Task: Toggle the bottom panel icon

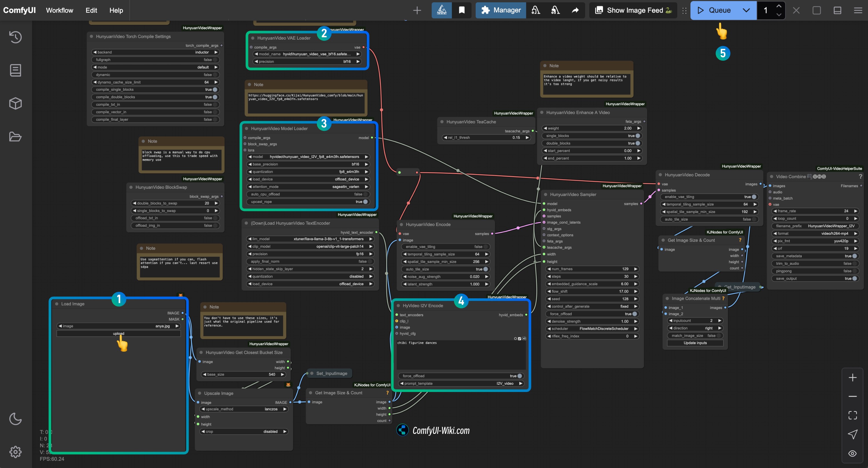Action: (x=837, y=10)
